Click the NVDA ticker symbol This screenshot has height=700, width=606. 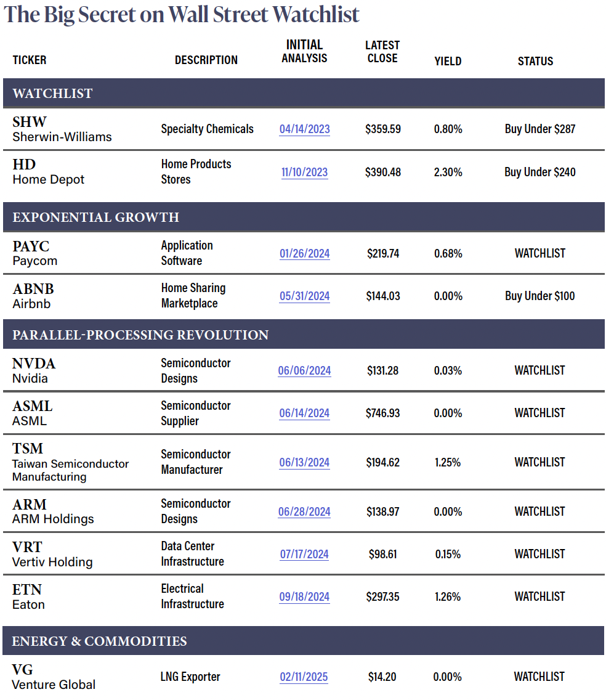(x=34, y=364)
